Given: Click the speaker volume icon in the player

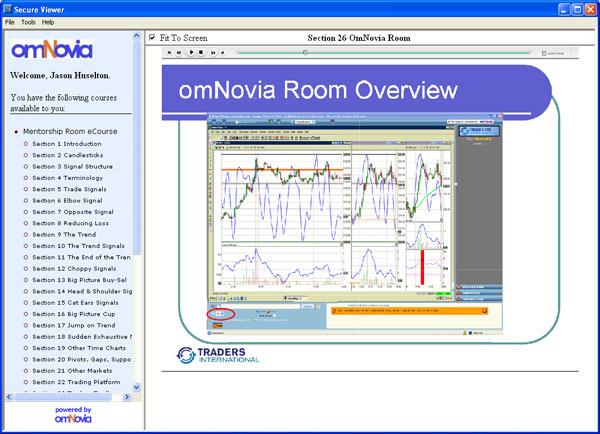Looking at the screenshot, I should click(x=222, y=53).
